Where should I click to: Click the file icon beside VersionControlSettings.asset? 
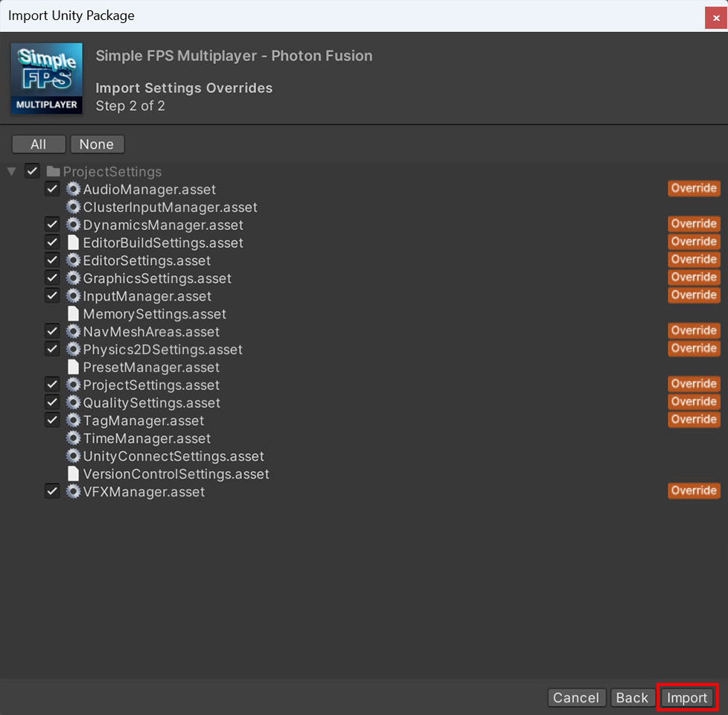(73, 474)
